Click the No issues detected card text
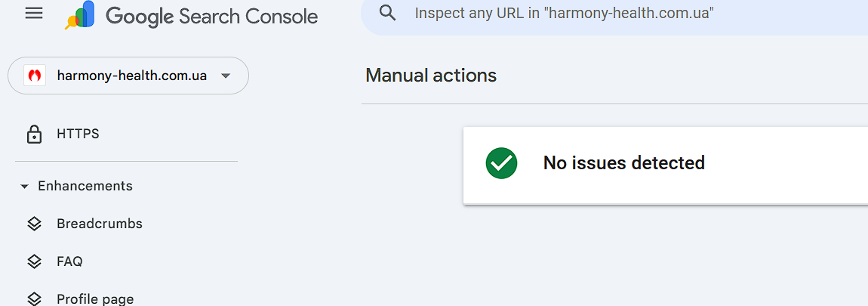Image resolution: width=868 pixels, height=306 pixels. 624,162
